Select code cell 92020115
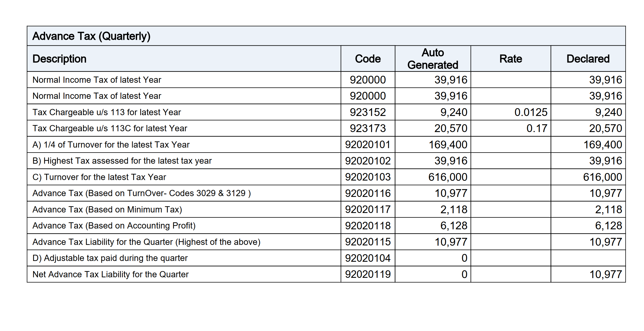Screen dimensions: 644x331 (x=368, y=242)
